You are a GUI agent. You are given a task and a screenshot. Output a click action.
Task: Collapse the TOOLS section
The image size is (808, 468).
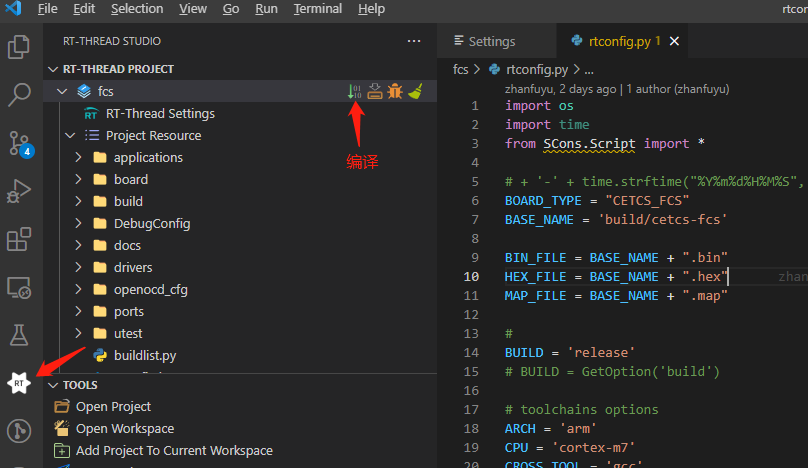click(x=53, y=385)
